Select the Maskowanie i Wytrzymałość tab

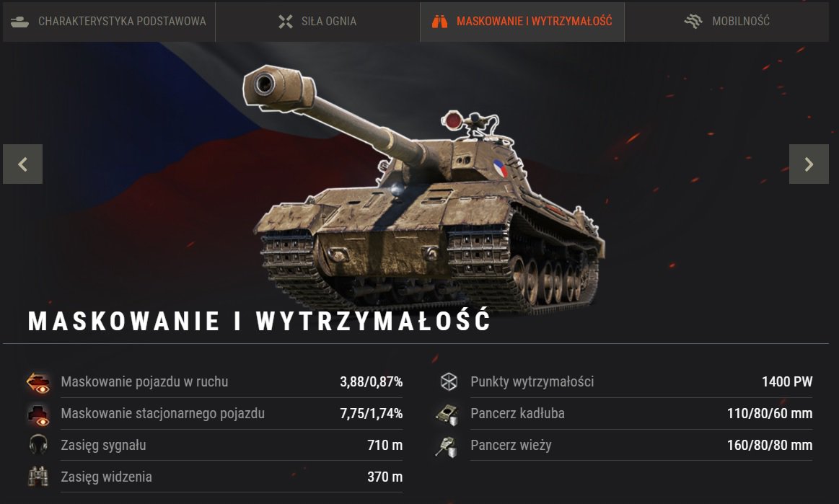tap(522, 22)
